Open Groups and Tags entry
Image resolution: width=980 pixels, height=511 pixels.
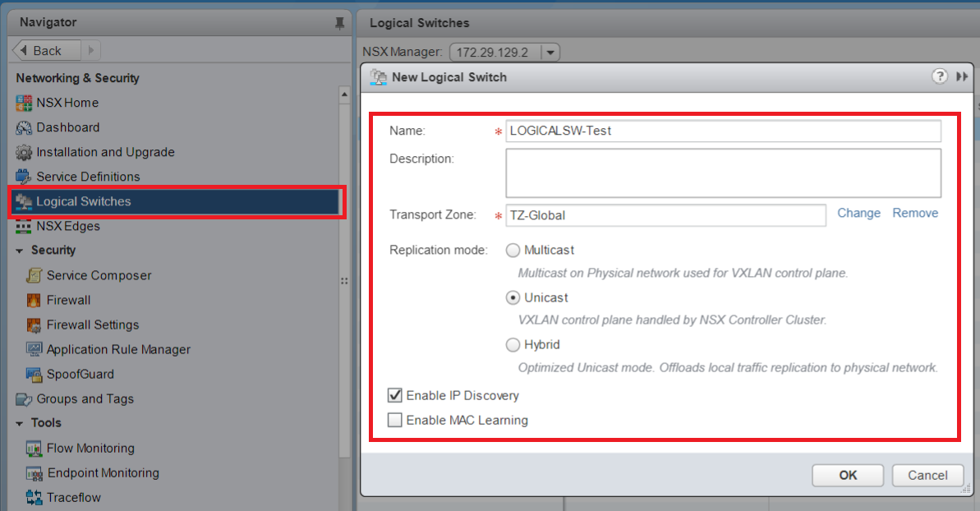(85, 399)
